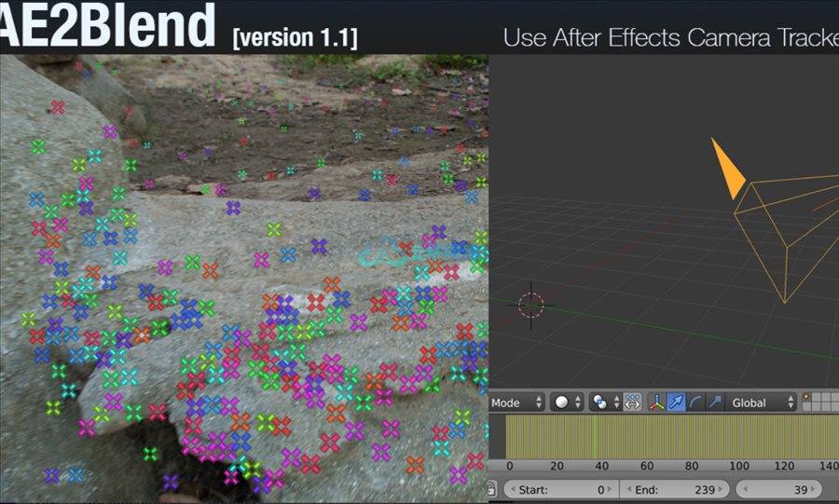
Task: Select the scale manipulator icon
Action: point(715,402)
